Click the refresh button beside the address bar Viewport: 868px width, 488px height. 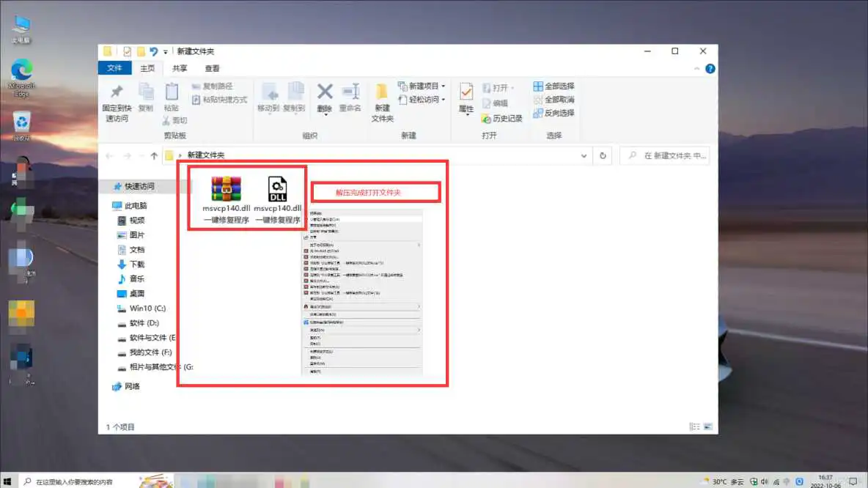point(603,155)
